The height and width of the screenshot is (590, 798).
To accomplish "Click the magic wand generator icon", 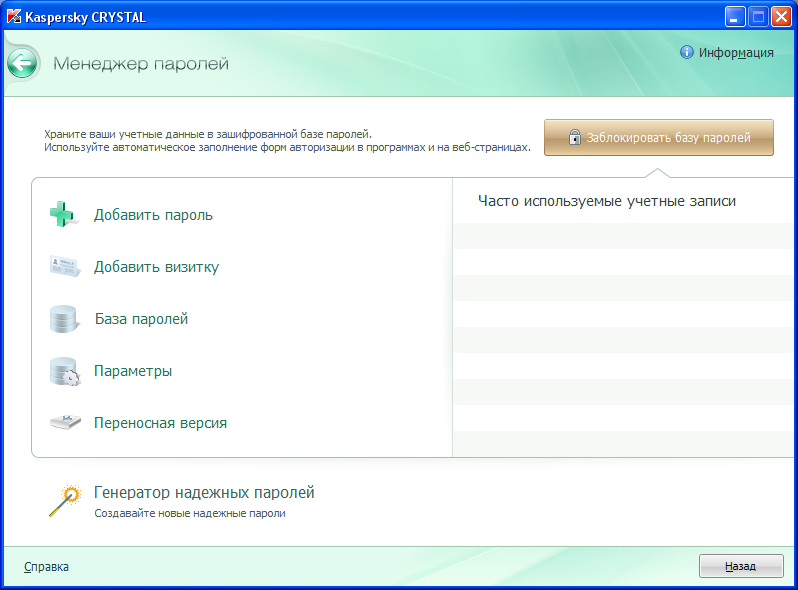I will pyautogui.click(x=65, y=501).
